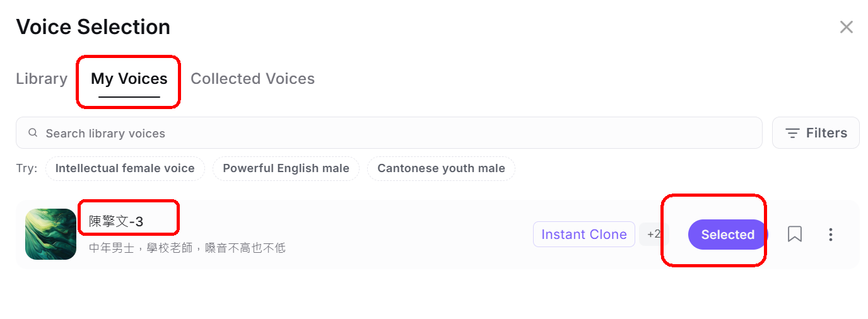
Task: Bookmark the 陳擎文-3 voice
Action: click(x=795, y=235)
